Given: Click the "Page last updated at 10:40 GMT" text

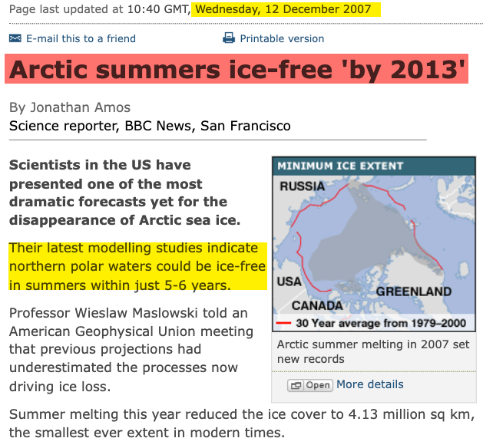Looking at the screenshot, I should click(x=97, y=10).
